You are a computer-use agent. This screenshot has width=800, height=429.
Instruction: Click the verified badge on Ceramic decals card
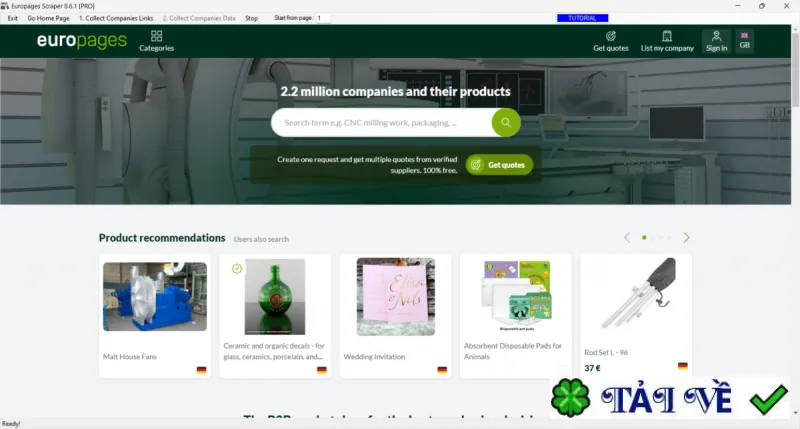[x=237, y=268]
